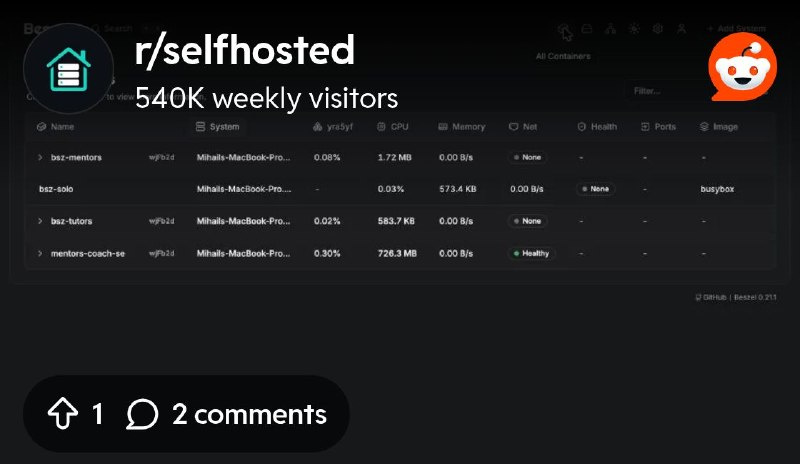This screenshot has width=800, height=464.
Task: Expand the bsz-mentors row
Action: click(40, 157)
